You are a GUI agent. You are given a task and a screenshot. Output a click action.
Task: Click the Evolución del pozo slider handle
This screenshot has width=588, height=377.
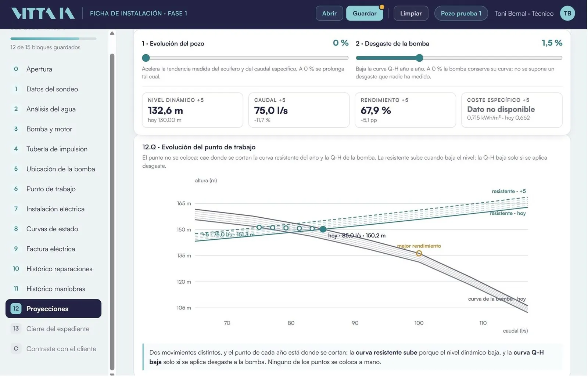click(x=146, y=58)
